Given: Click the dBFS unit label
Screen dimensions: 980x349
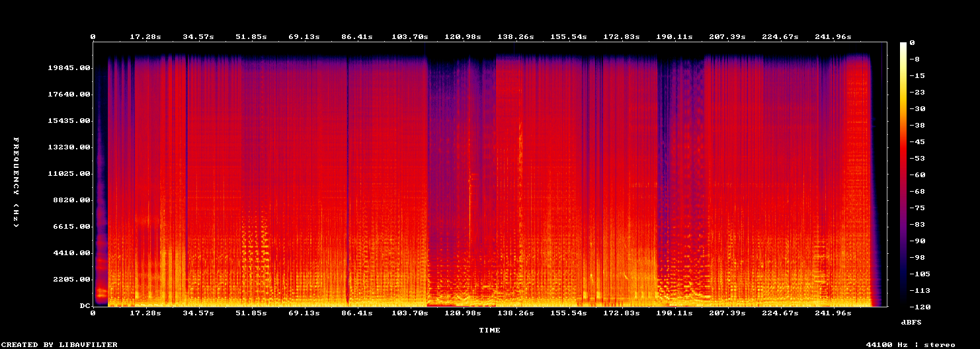Looking at the screenshot, I should [x=911, y=322].
